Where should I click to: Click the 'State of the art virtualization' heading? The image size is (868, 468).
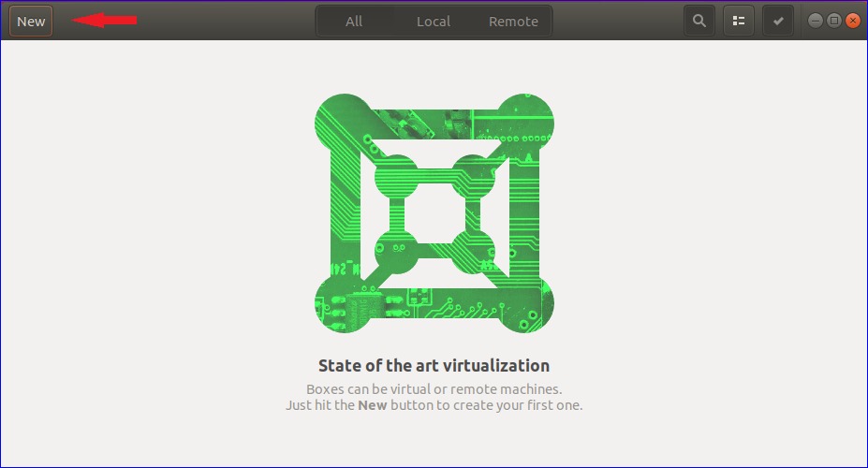(x=434, y=366)
